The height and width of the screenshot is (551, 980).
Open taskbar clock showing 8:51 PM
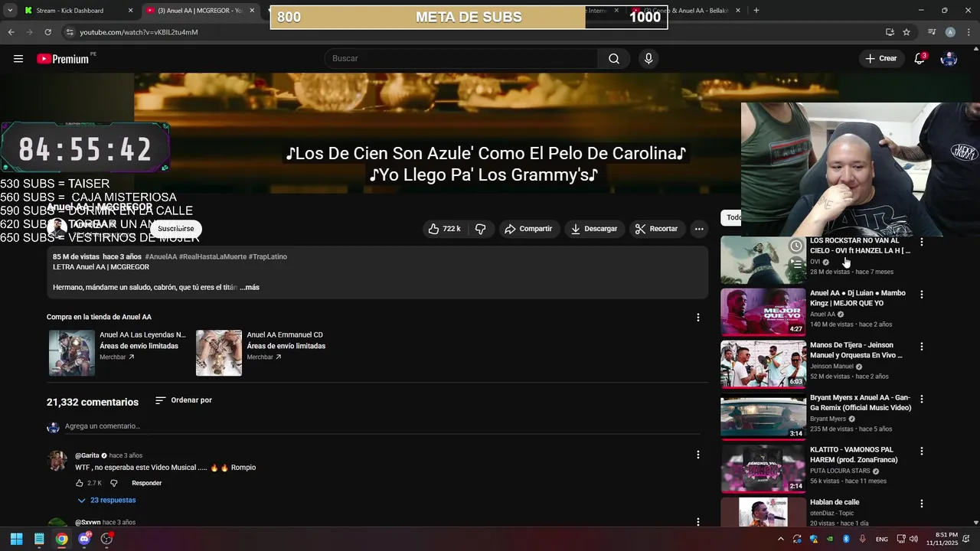pos(942,539)
